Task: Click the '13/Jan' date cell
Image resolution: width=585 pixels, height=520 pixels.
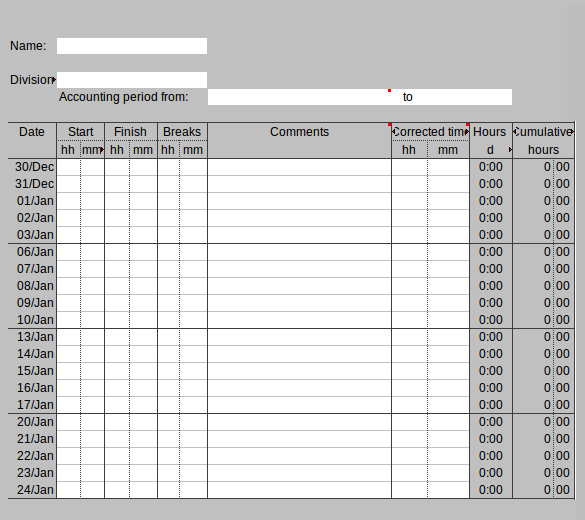Action: (32, 337)
